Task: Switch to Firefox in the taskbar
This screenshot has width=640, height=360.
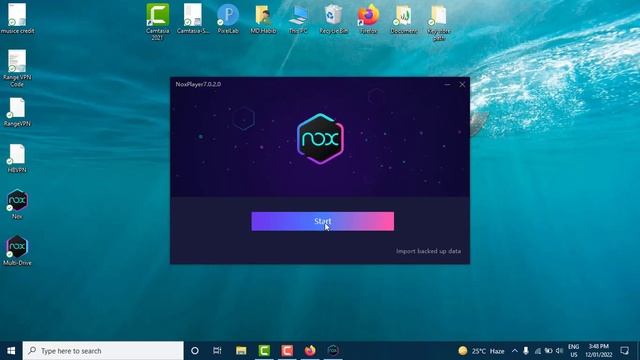Action: coord(310,351)
